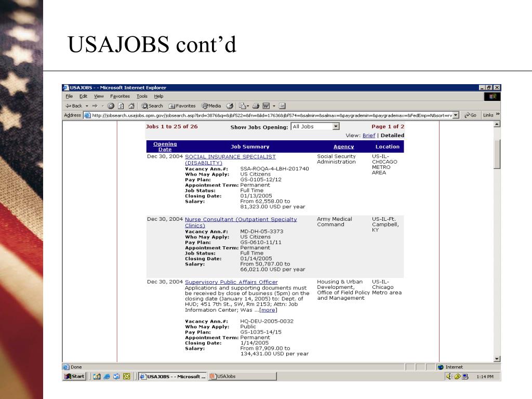Click the Windows flag throbber icon
Viewport: 532px width, 399px height.
pos(492,96)
